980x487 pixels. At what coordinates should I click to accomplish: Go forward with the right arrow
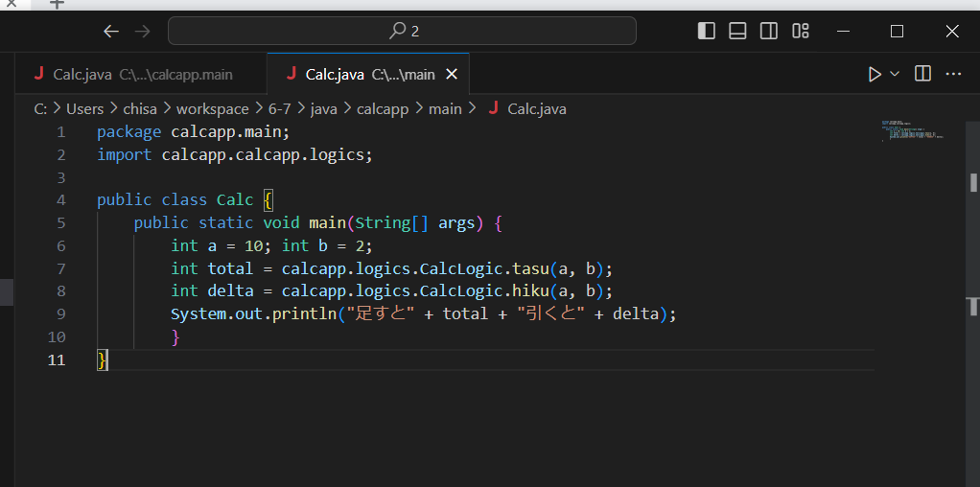click(143, 31)
